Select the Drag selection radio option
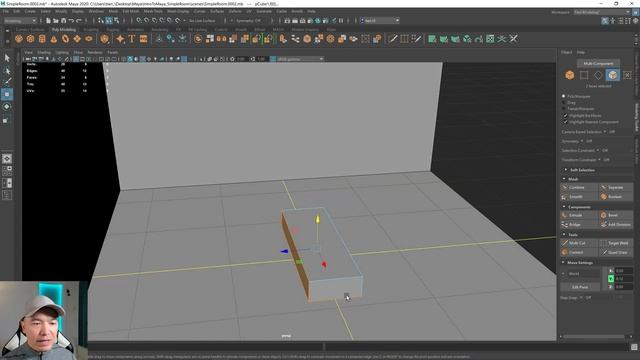640x360 pixels. click(564, 102)
